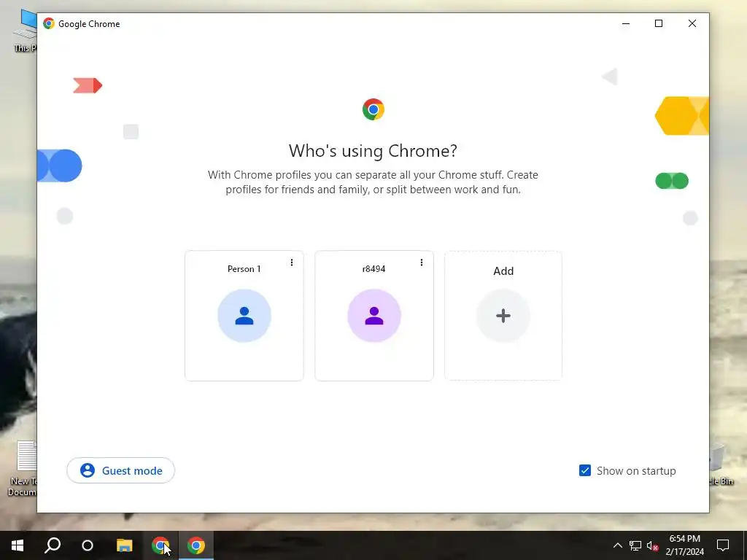Launch Guest mode
The image size is (747, 560).
[120, 470]
